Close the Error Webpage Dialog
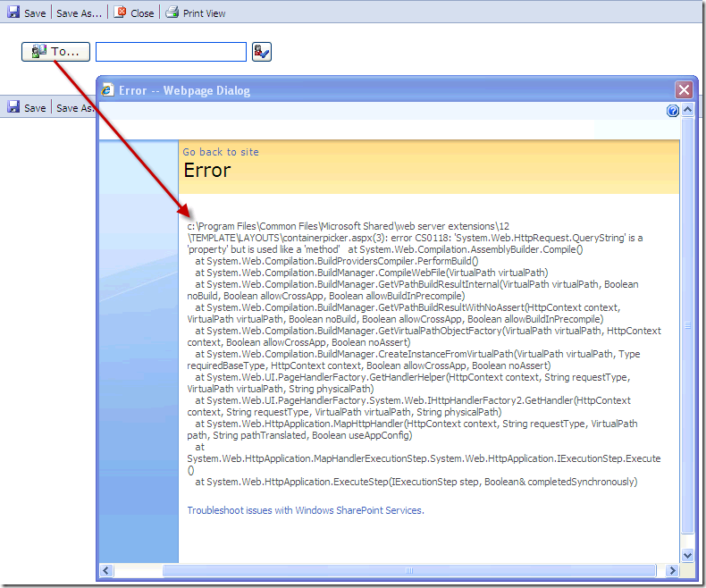The height and width of the screenshot is (588, 706). click(684, 89)
